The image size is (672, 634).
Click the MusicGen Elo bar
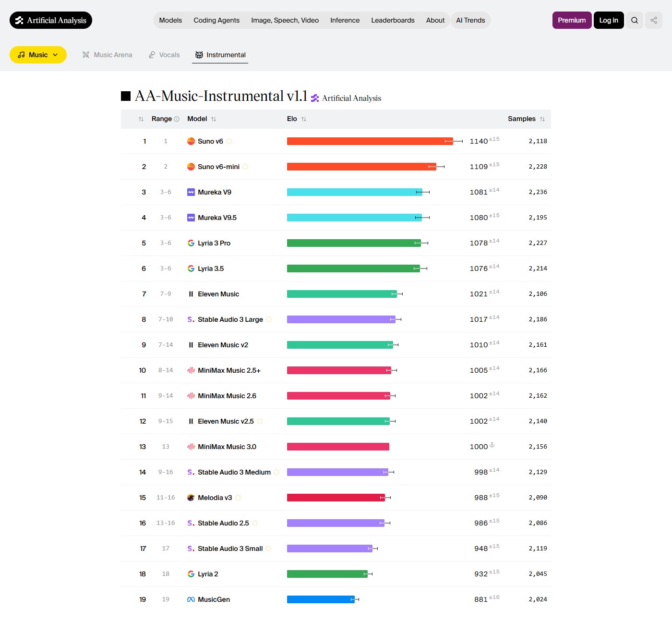pos(321,599)
